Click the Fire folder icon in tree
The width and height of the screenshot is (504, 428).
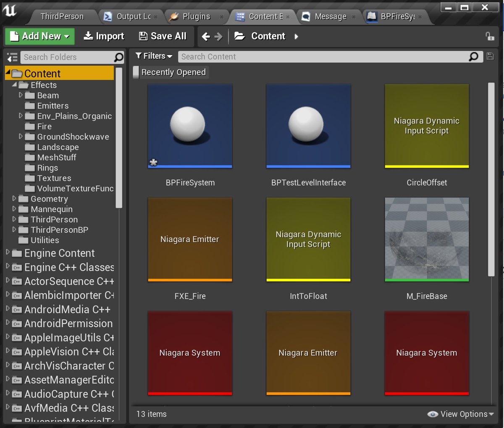30,126
